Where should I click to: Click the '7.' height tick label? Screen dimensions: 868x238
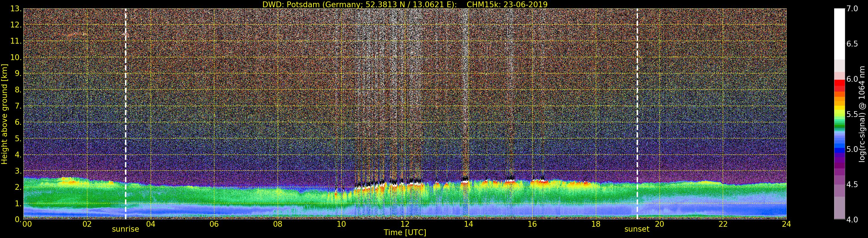pyautogui.click(x=18, y=106)
